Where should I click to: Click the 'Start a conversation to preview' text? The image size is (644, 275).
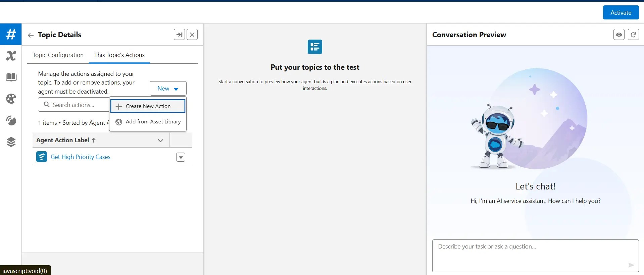[x=315, y=85]
